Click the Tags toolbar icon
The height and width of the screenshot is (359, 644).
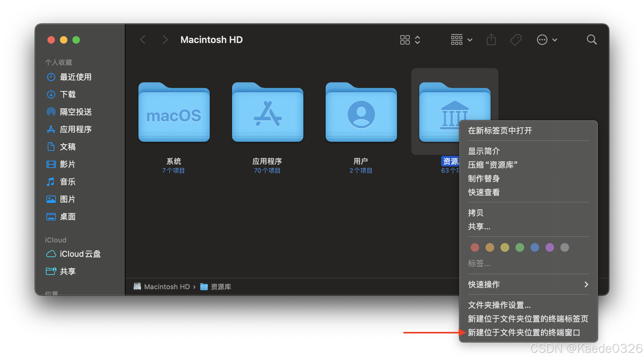point(515,40)
